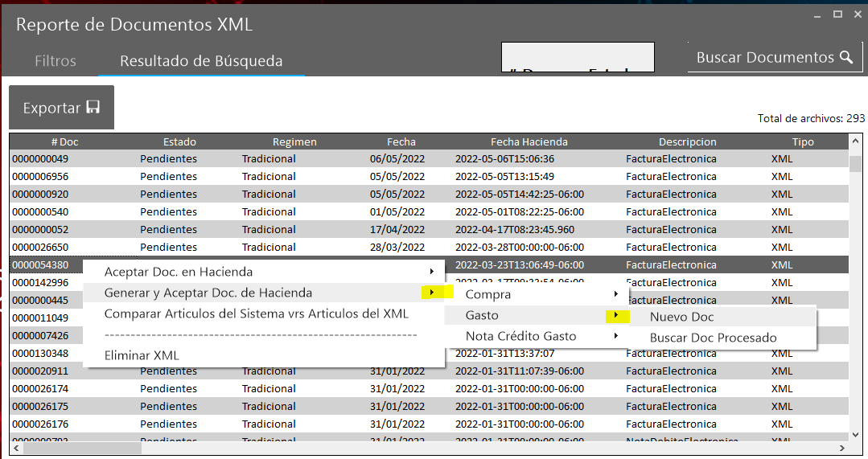Maximize the Reporte de Documentos XML window
This screenshot has width=868, height=459.
coord(837,14)
